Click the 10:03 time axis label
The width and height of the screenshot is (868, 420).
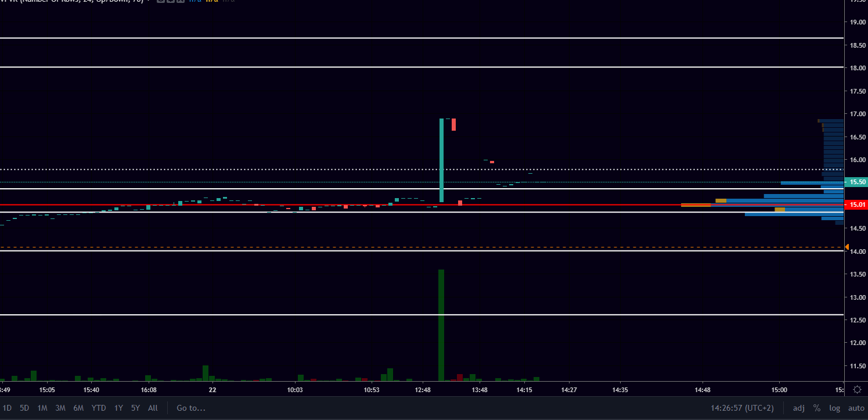(296, 390)
